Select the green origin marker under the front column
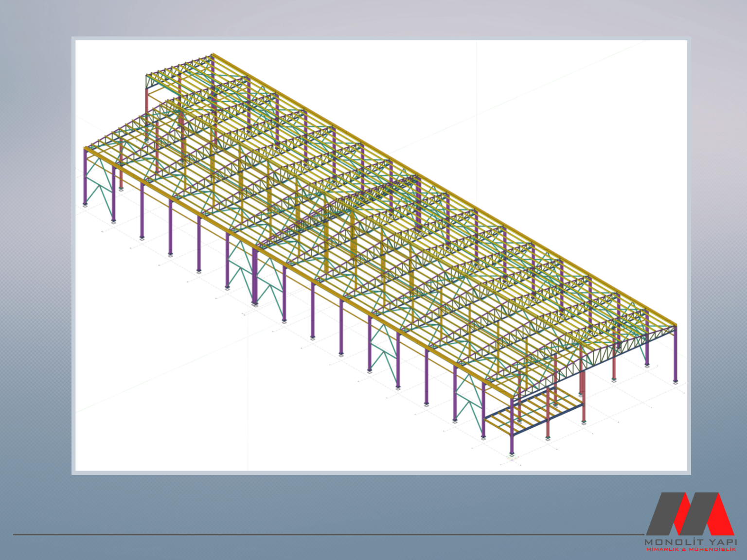Screen dimensions: 747x560 click(x=511, y=456)
